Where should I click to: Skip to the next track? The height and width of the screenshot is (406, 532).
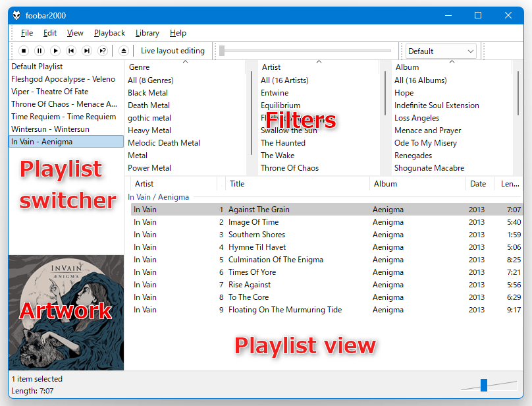87,51
